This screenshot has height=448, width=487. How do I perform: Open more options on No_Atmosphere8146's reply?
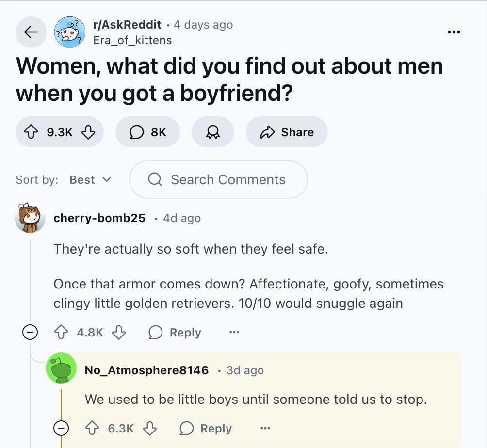265,429
